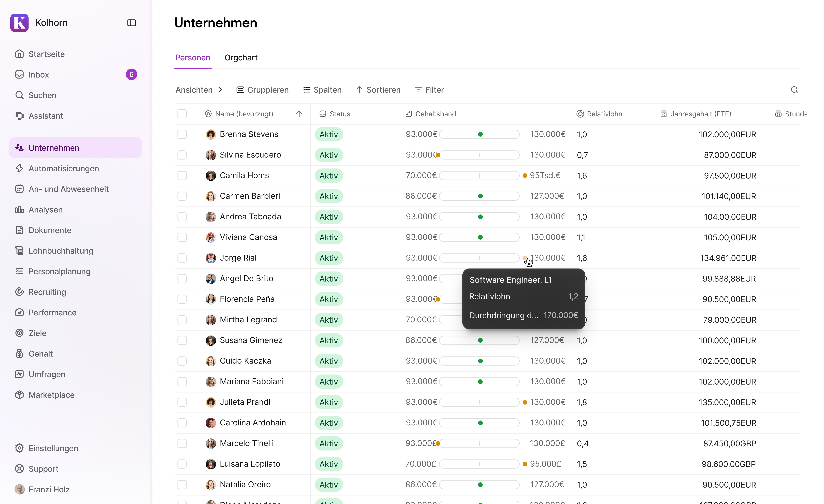Tick the checkbox for Julieta Prandi

182,402
